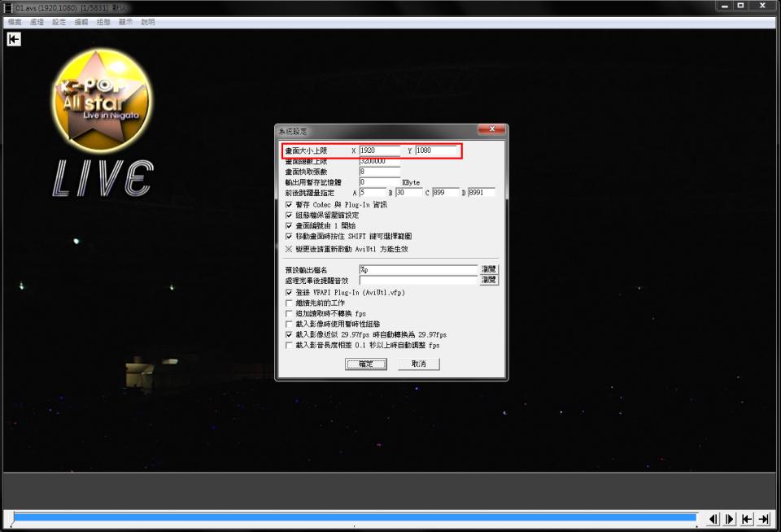Screen dimensions: 781x532
Task: Step forward one frame
Action: click(x=730, y=519)
